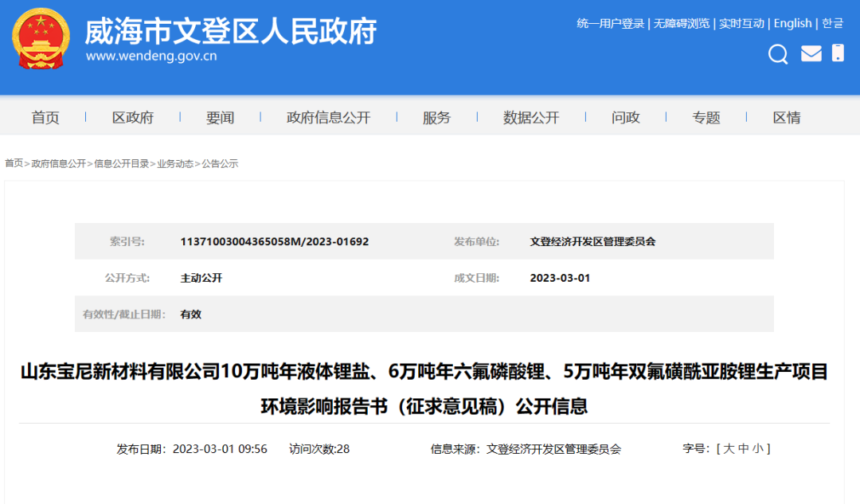The height and width of the screenshot is (504, 860).
Task: Go to the 业务动态 breadcrumb
Action: [x=175, y=163]
